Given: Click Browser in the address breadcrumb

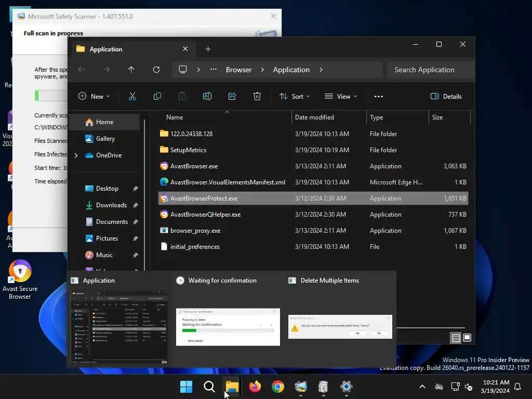Looking at the screenshot, I should [x=239, y=70].
